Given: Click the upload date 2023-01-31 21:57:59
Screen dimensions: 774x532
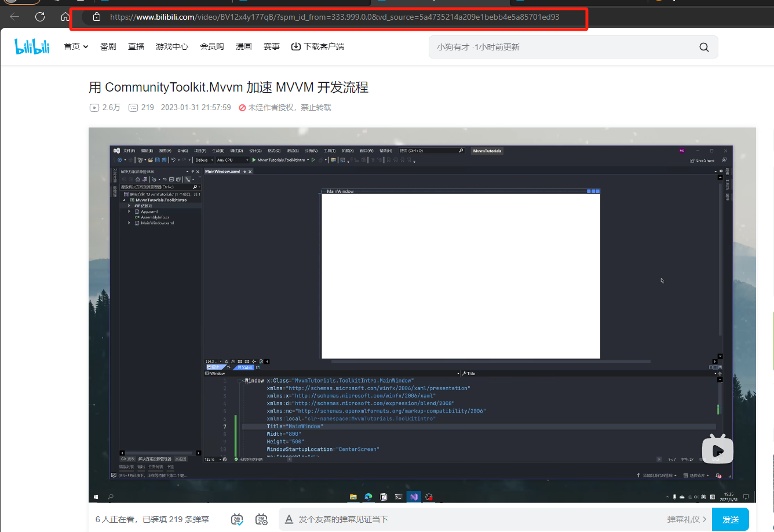Looking at the screenshot, I should point(196,107).
